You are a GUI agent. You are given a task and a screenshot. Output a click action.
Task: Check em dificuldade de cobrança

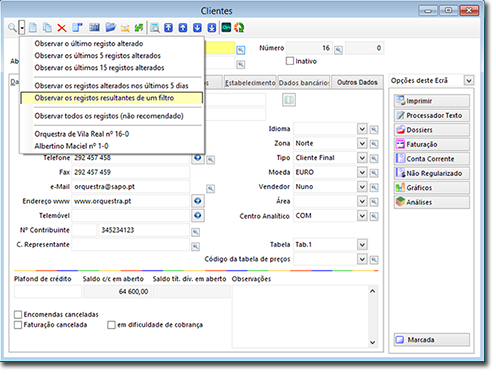click(111, 325)
